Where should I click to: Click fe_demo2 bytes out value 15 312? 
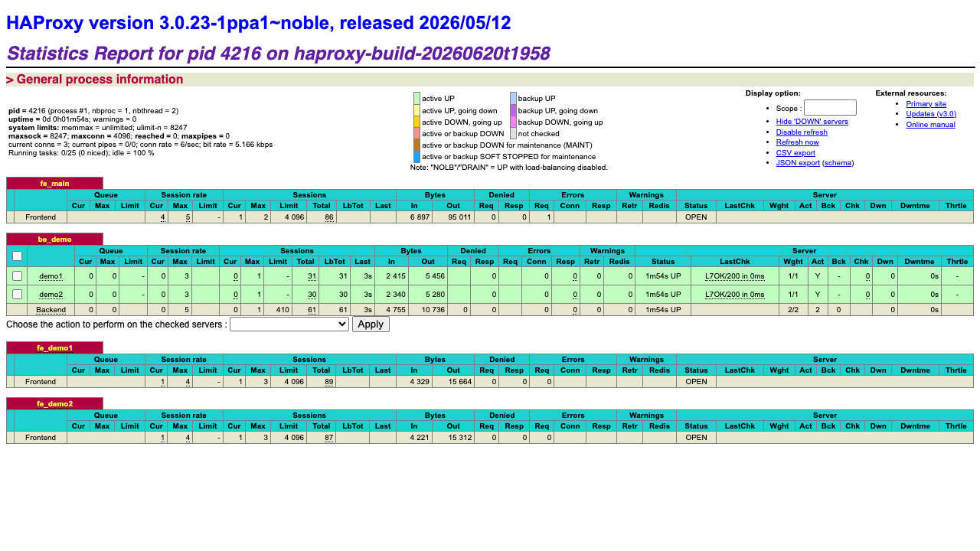tap(460, 438)
